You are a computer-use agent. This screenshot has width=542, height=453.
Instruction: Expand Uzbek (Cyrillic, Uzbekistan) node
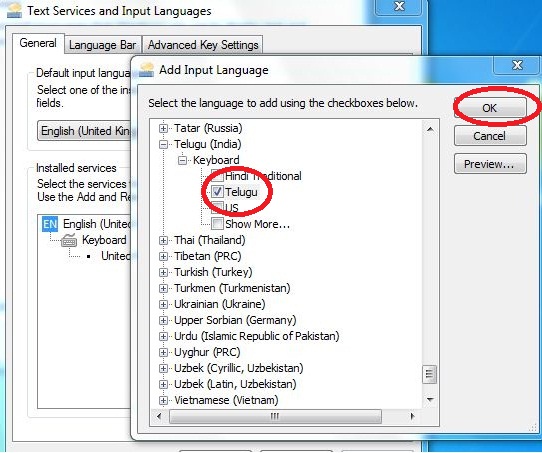(163, 368)
